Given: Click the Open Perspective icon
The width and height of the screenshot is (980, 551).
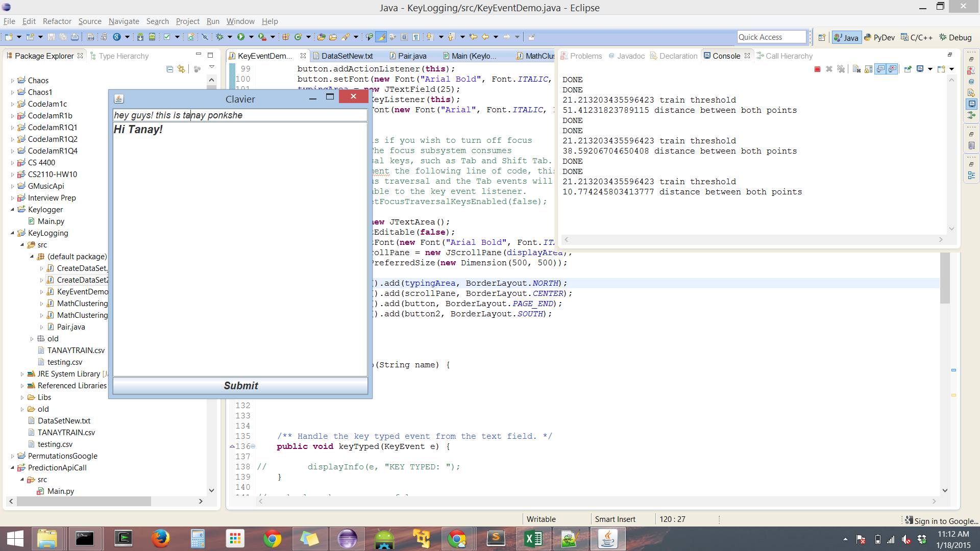Looking at the screenshot, I should (x=822, y=37).
